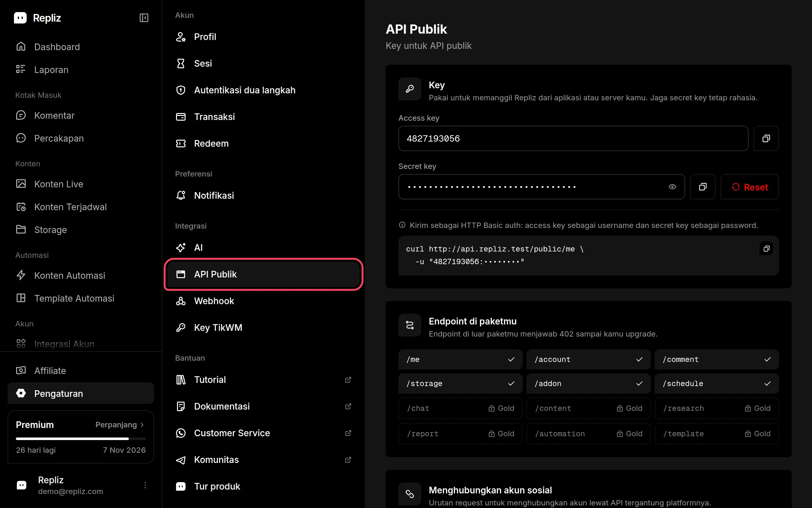Click external link icon beside Dokumentasi
Image resolution: width=812 pixels, height=508 pixels.
348,406
